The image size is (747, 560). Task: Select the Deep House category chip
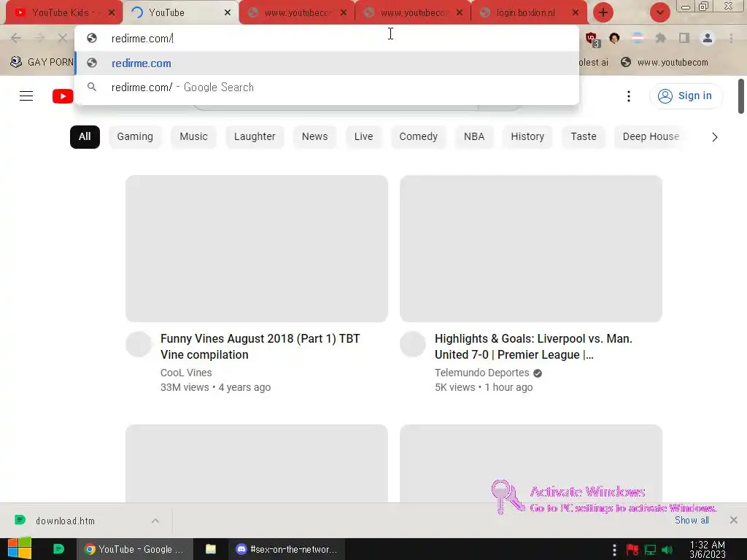click(651, 136)
